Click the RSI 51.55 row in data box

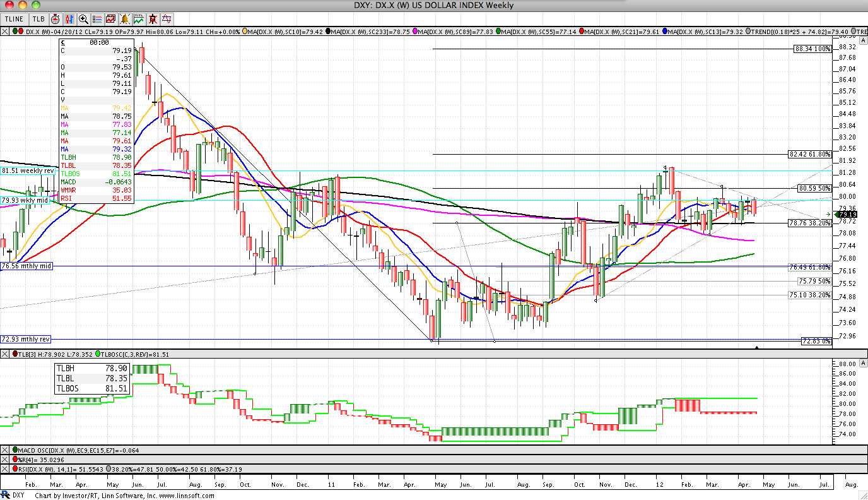click(x=96, y=198)
